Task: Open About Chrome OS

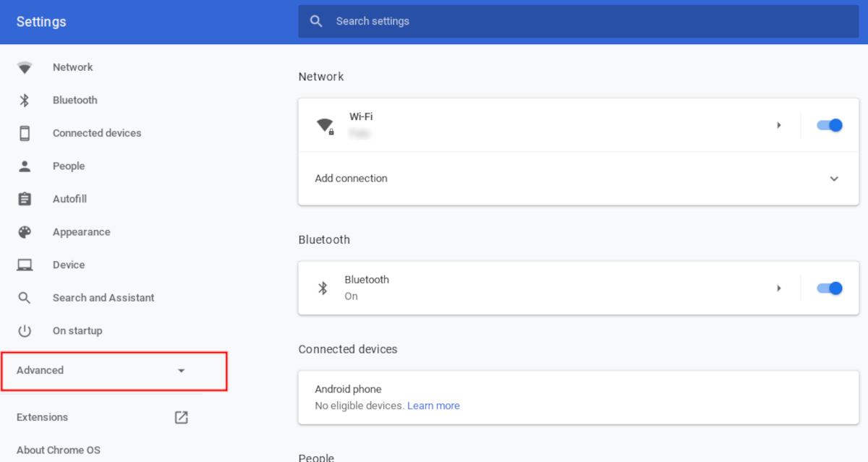Action: pos(58,450)
